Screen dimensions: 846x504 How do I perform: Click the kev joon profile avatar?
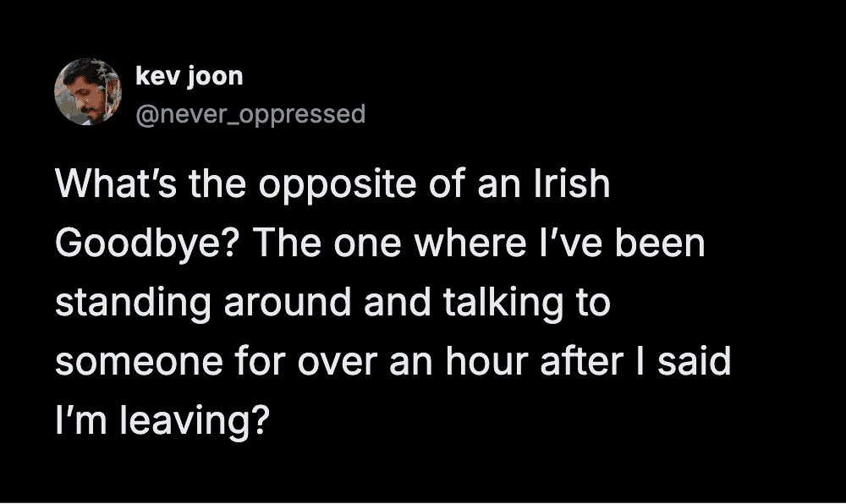point(88,92)
